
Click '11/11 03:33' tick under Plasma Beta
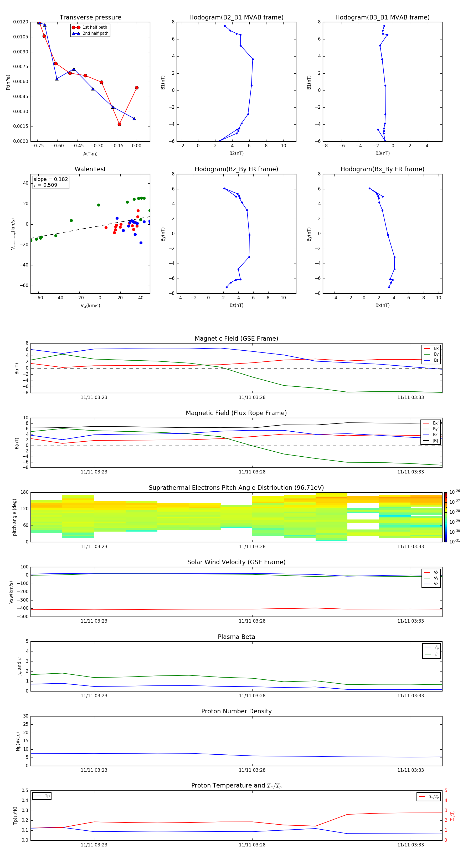pyautogui.click(x=410, y=696)
